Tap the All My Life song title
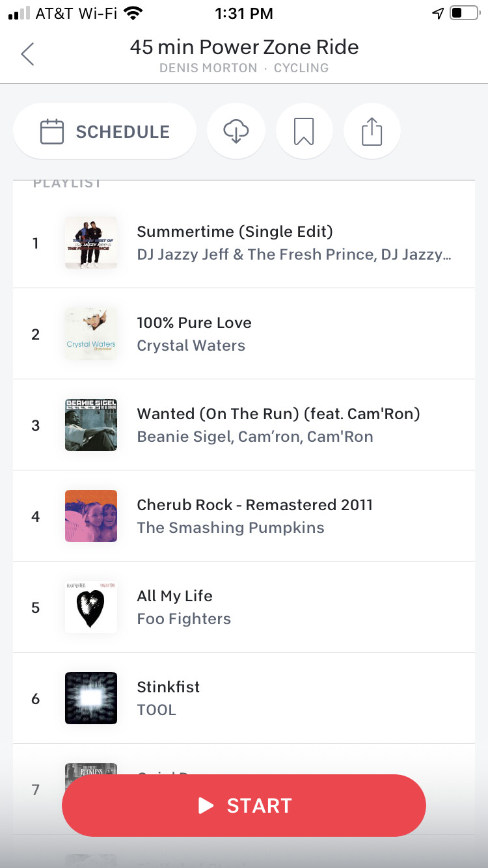This screenshot has height=868, width=488. (x=174, y=596)
